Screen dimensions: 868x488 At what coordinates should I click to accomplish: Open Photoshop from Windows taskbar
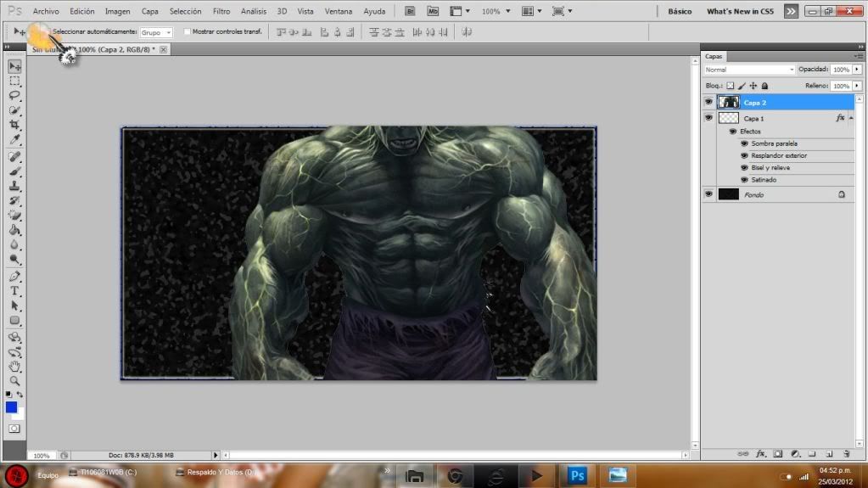point(577,475)
